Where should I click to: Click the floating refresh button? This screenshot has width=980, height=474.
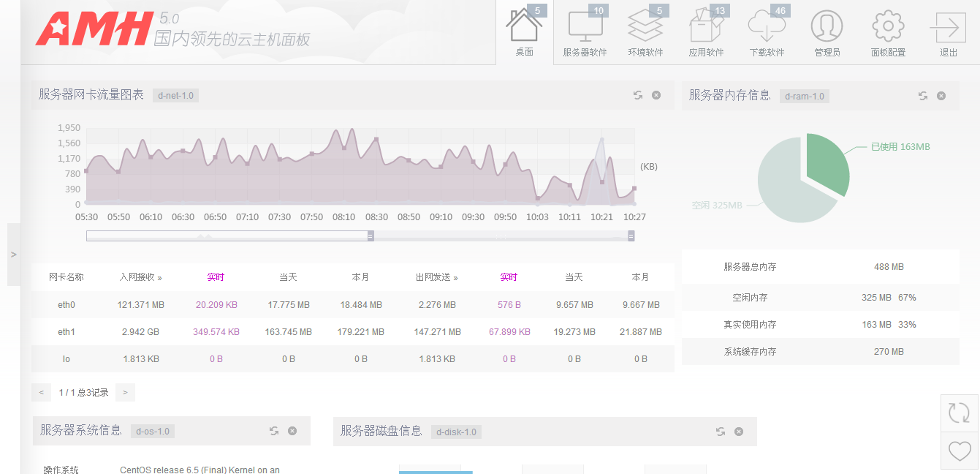tap(959, 413)
